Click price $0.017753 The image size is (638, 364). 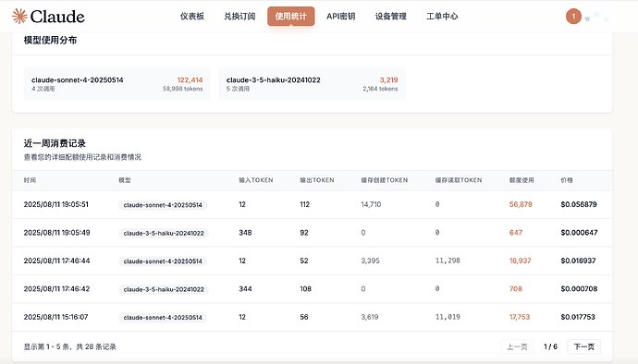[578, 317]
